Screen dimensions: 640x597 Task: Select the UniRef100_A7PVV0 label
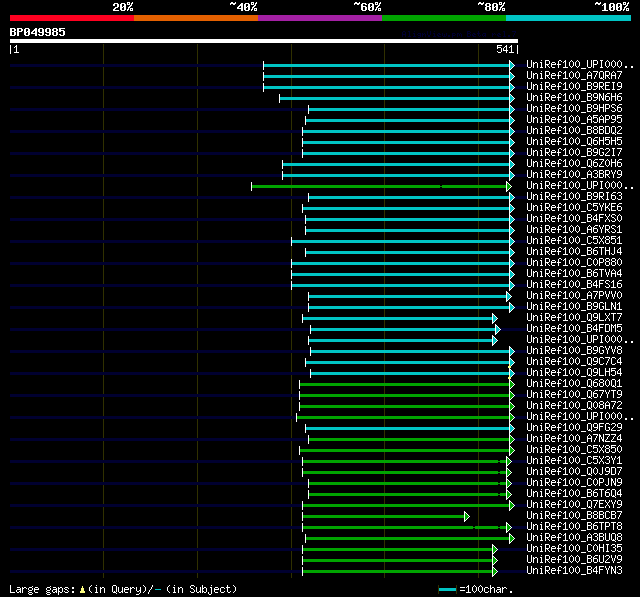coord(574,296)
